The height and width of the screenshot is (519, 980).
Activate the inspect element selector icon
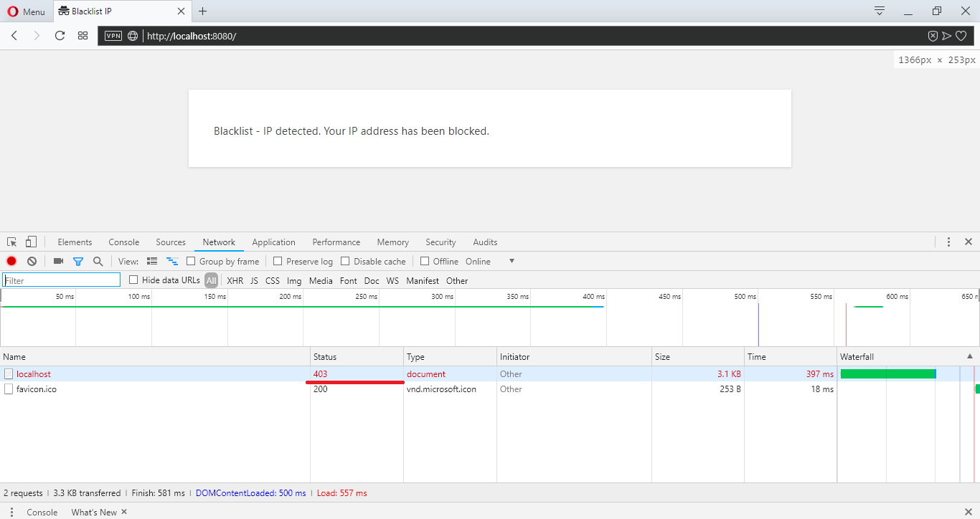12,242
